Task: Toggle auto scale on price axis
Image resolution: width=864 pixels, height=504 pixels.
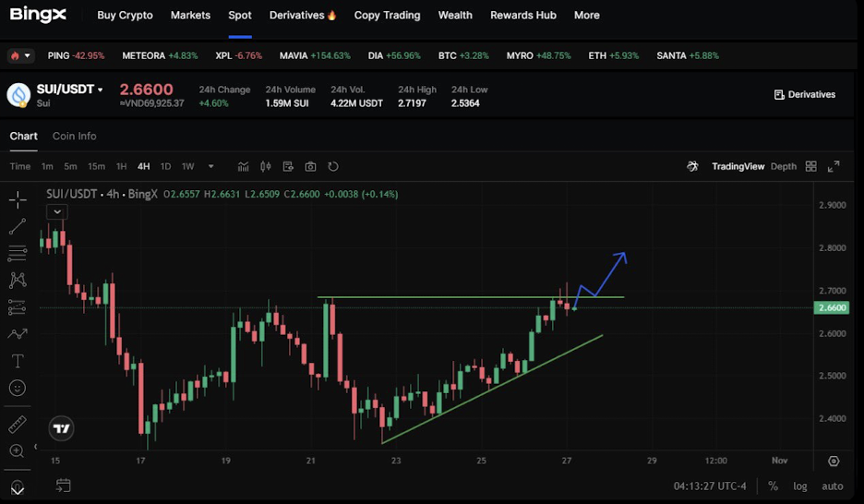Action: tap(833, 486)
